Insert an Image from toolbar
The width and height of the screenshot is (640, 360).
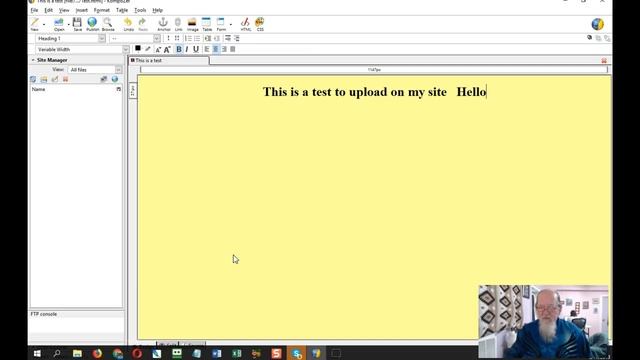pos(192,24)
